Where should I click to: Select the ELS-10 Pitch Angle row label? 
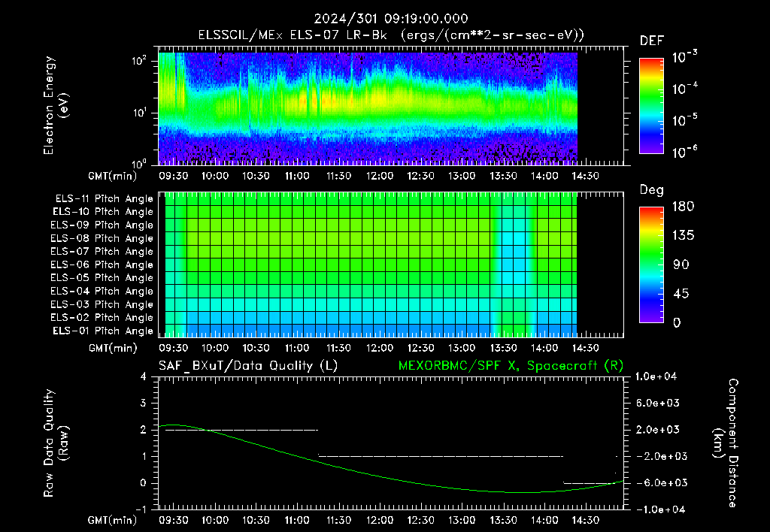pyautogui.click(x=103, y=212)
